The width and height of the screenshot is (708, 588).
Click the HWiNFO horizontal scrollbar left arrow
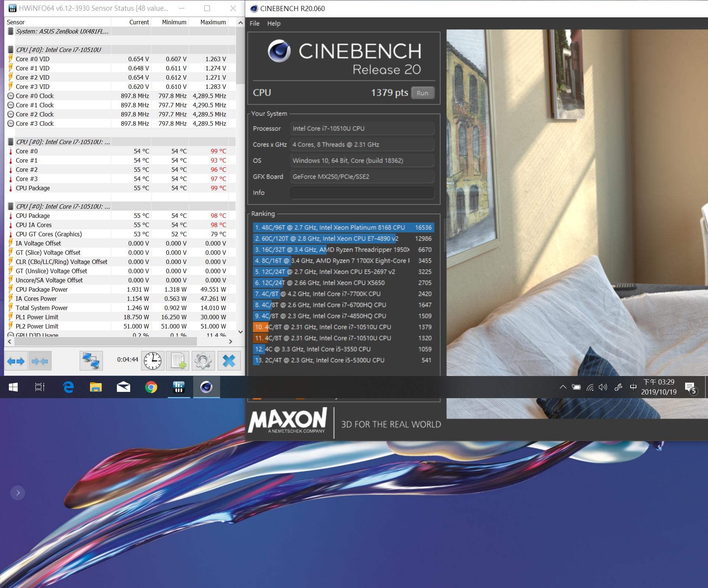click(10, 342)
